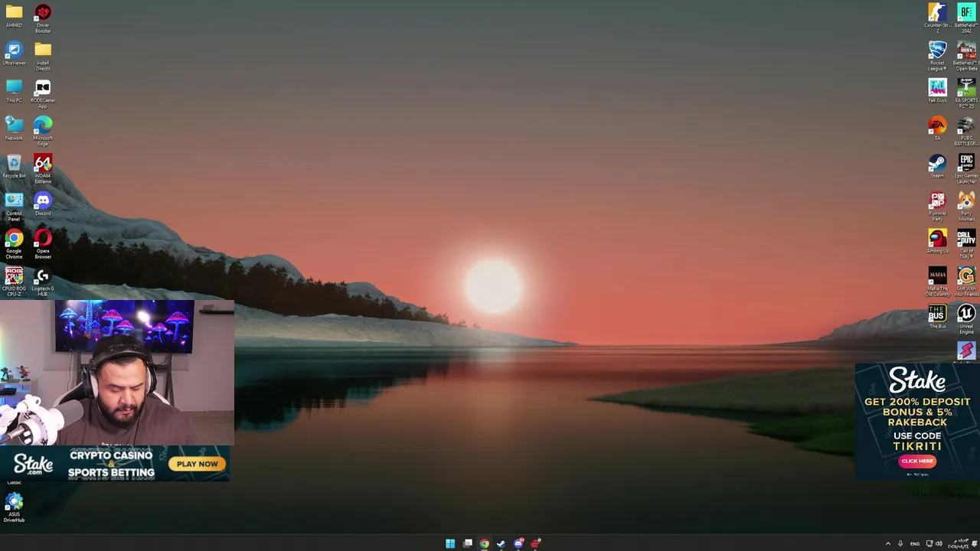The image size is (980, 551).
Task: Launch AIDA64 Extreme shortcut
Action: click(x=43, y=168)
